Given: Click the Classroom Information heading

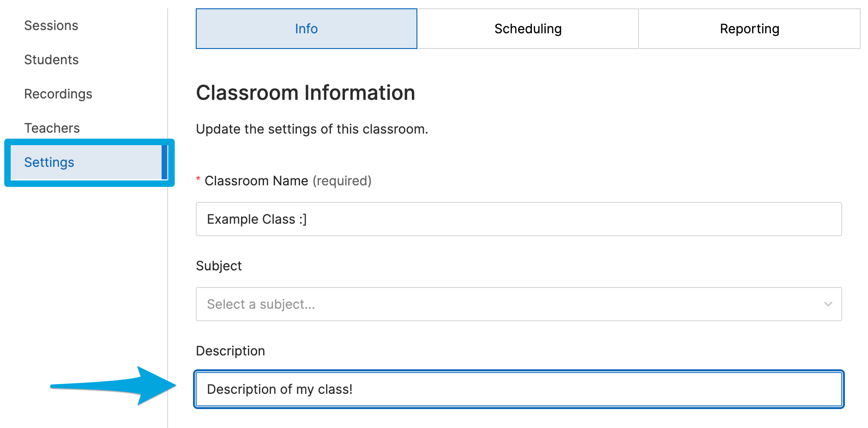Looking at the screenshot, I should click(305, 92).
